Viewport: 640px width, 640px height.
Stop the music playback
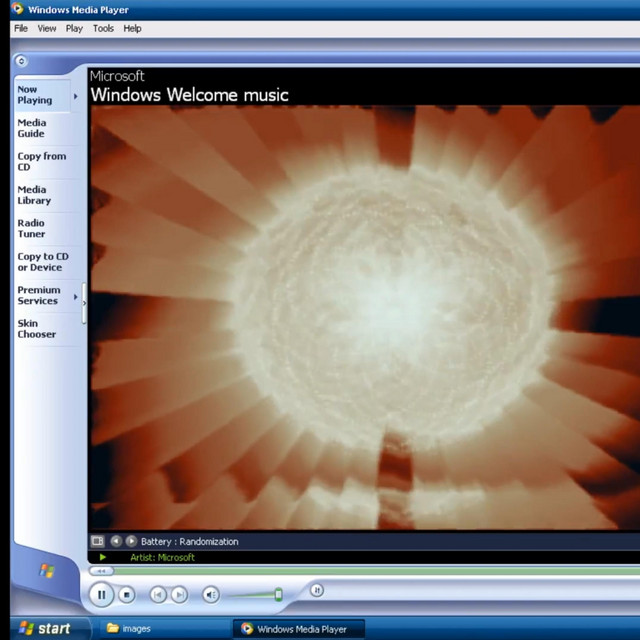click(x=127, y=595)
